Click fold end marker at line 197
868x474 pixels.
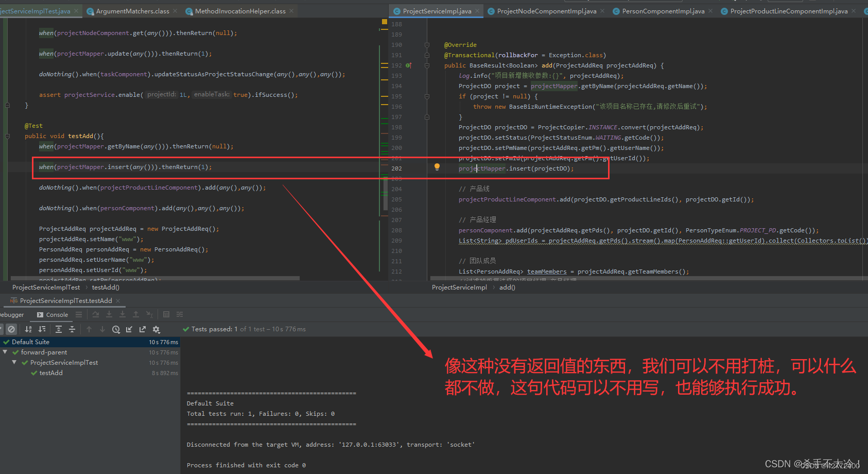[427, 117]
